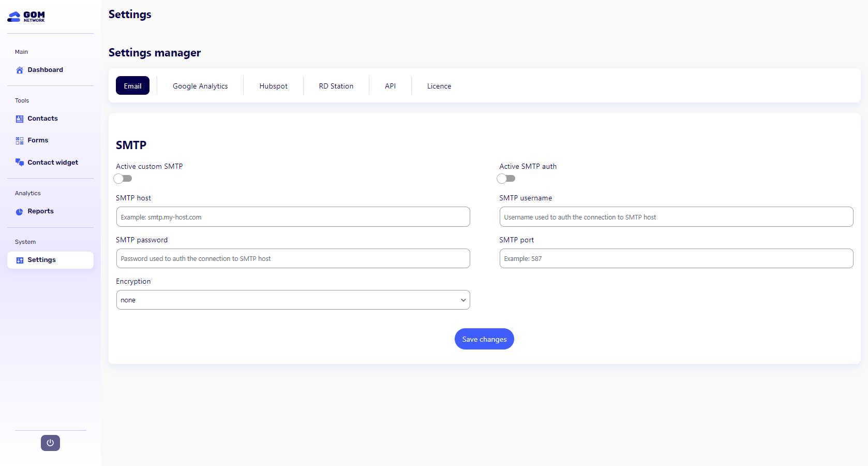Screen dimensions: 868x466
Task: Focus the SMTP port input field
Action: coord(676,258)
